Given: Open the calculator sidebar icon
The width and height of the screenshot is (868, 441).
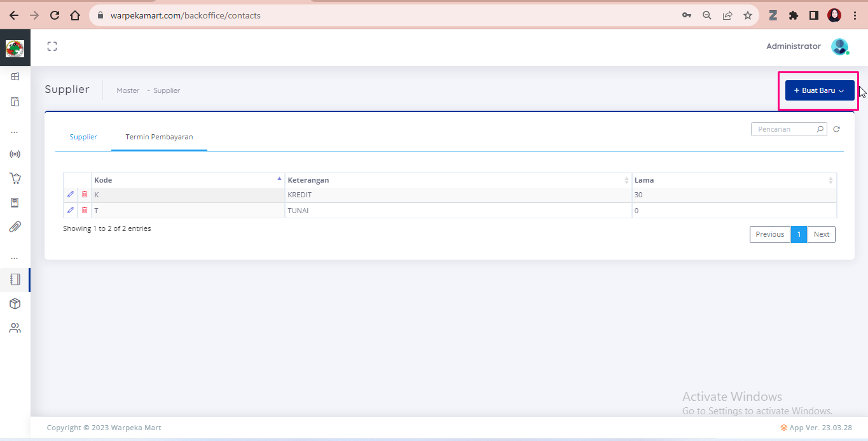Looking at the screenshot, I should 15,202.
